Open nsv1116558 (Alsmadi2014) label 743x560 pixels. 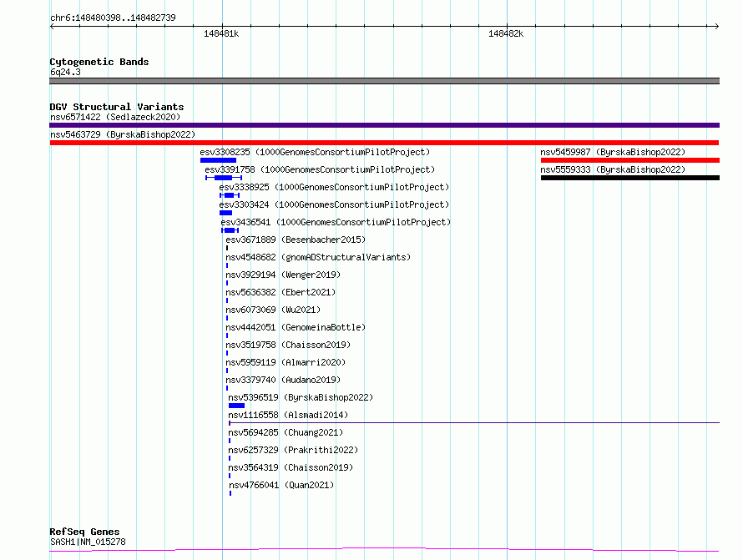tap(288, 415)
